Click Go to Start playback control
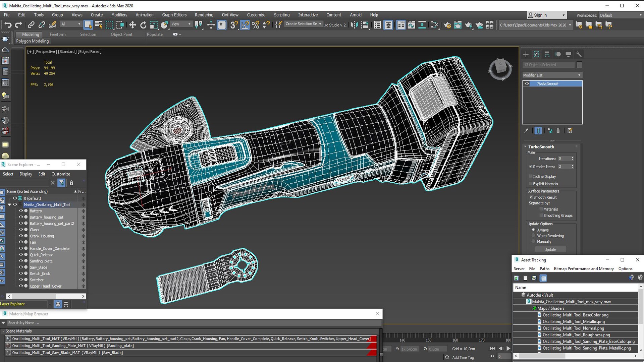 coord(492,349)
